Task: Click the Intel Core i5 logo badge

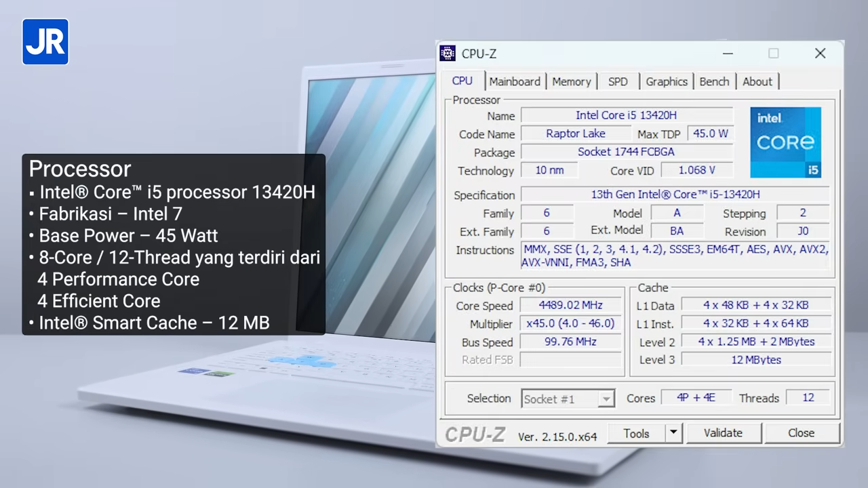Action: [785, 142]
